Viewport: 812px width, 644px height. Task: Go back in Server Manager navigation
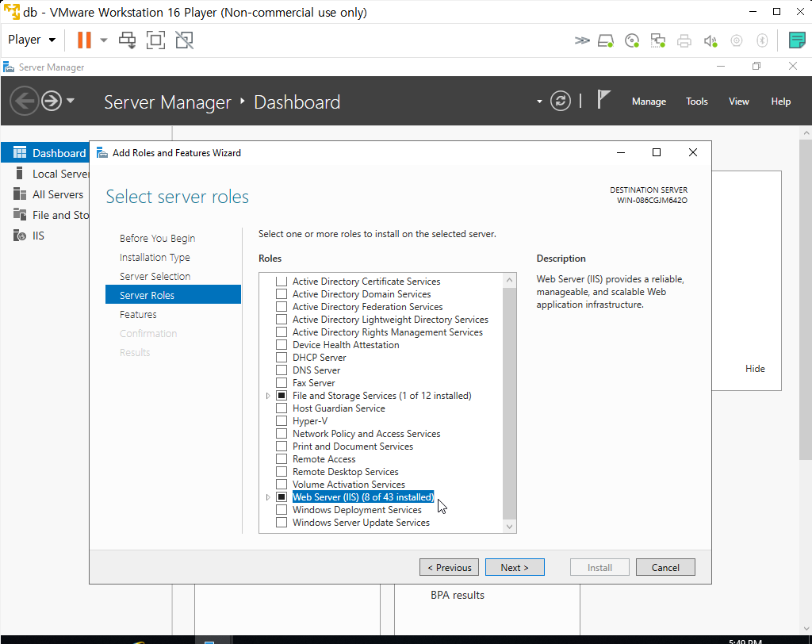coord(24,101)
